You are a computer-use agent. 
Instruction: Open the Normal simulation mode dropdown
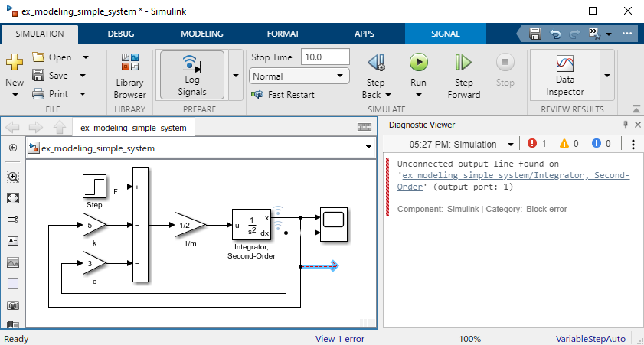(x=299, y=76)
